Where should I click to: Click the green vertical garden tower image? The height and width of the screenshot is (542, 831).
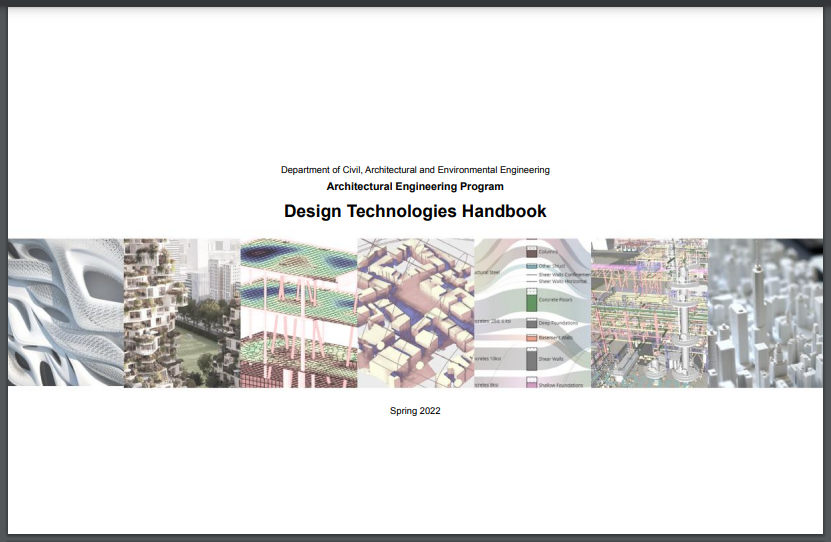click(x=182, y=313)
